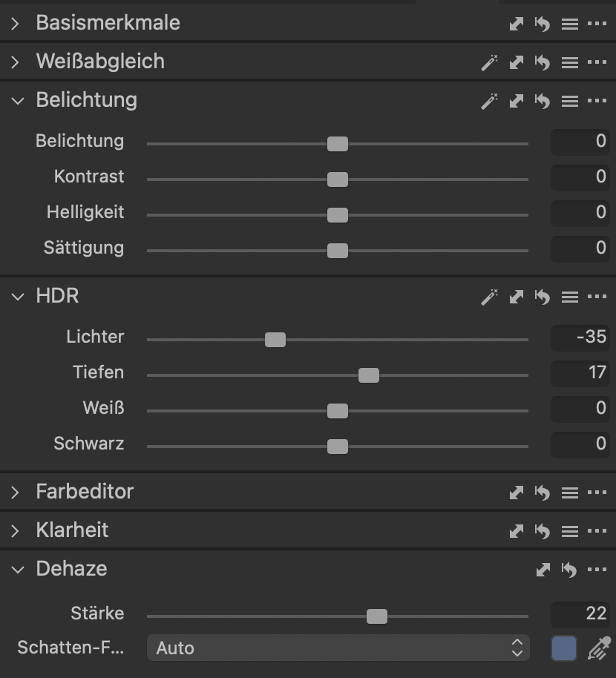Click the auto-adjust wand in Belichtung panel

tap(489, 101)
